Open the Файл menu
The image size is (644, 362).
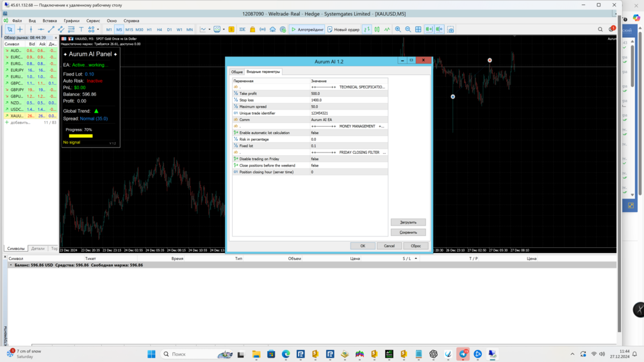(17, 21)
